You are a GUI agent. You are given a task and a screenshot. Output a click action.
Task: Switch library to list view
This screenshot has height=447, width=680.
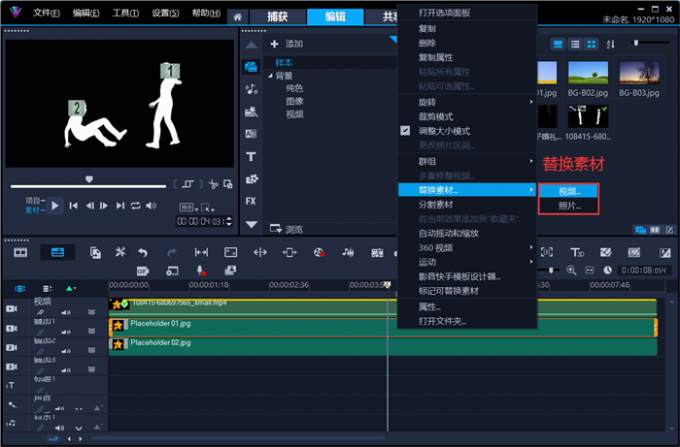(575, 43)
